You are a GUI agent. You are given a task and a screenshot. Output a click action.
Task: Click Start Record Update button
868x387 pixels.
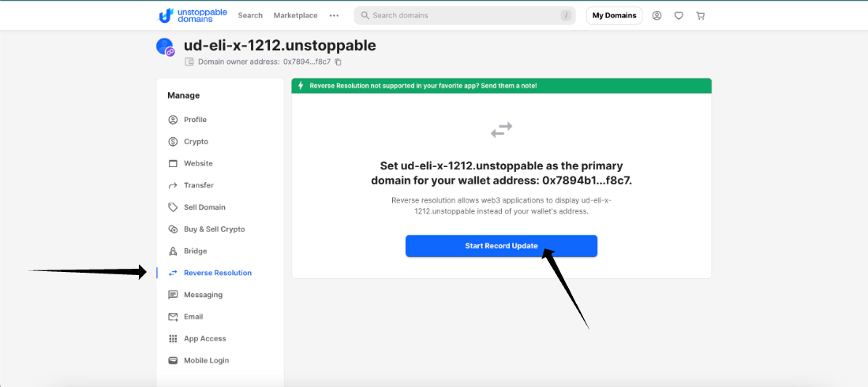coord(502,246)
